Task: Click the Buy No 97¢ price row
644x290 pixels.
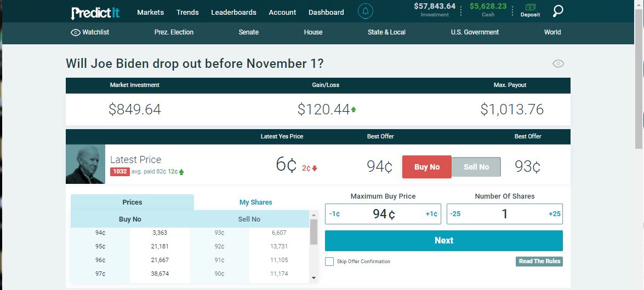Action: [x=130, y=274]
